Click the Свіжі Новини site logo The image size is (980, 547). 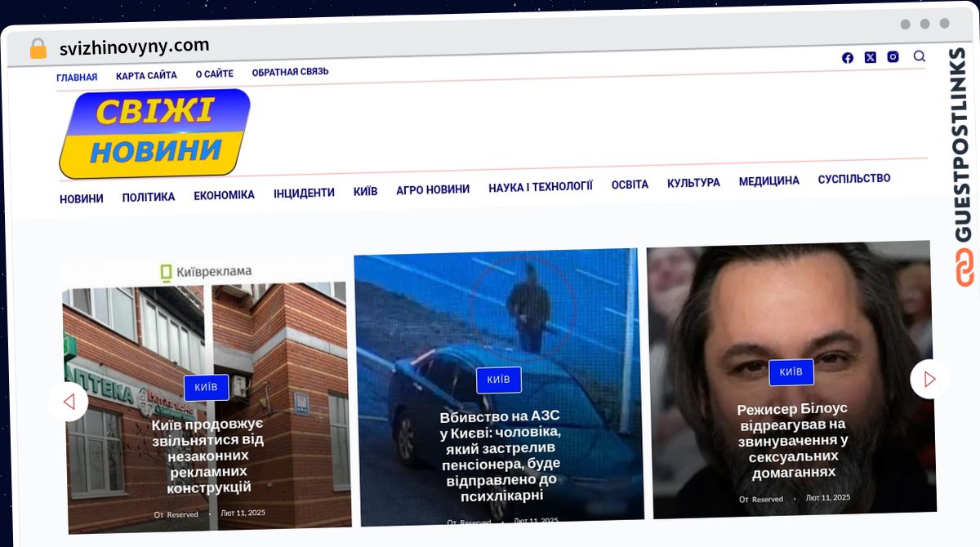click(x=154, y=133)
